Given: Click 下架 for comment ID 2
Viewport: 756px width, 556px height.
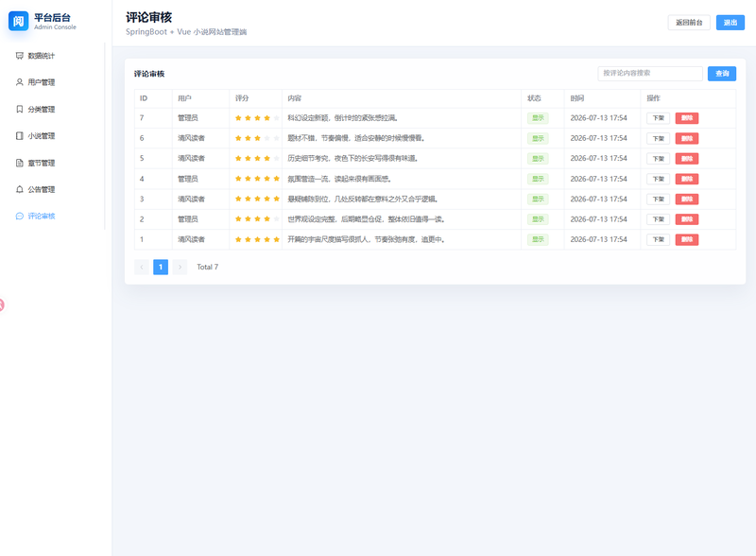Looking at the screenshot, I should click(x=658, y=219).
